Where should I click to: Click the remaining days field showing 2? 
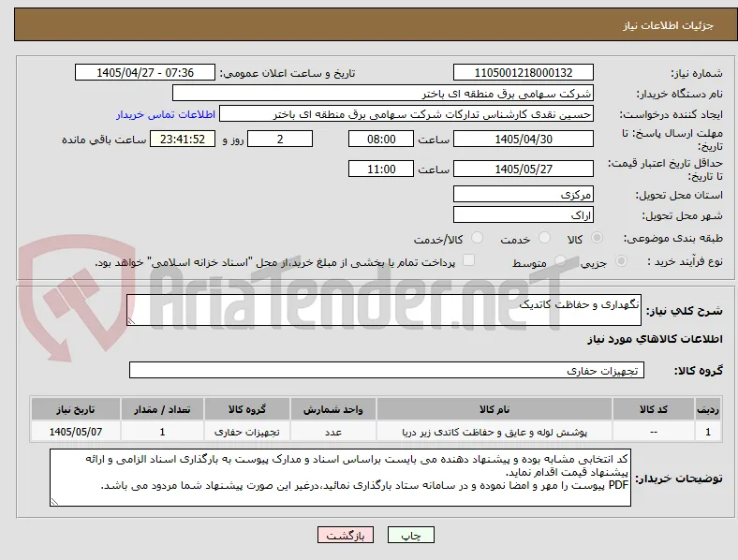[280, 139]
